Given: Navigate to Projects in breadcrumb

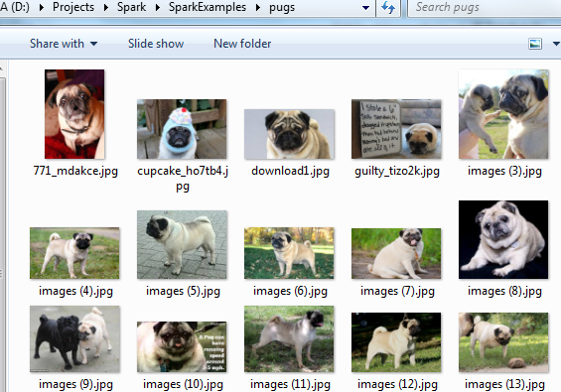Looking at the screenshot, I should (73, 7).
